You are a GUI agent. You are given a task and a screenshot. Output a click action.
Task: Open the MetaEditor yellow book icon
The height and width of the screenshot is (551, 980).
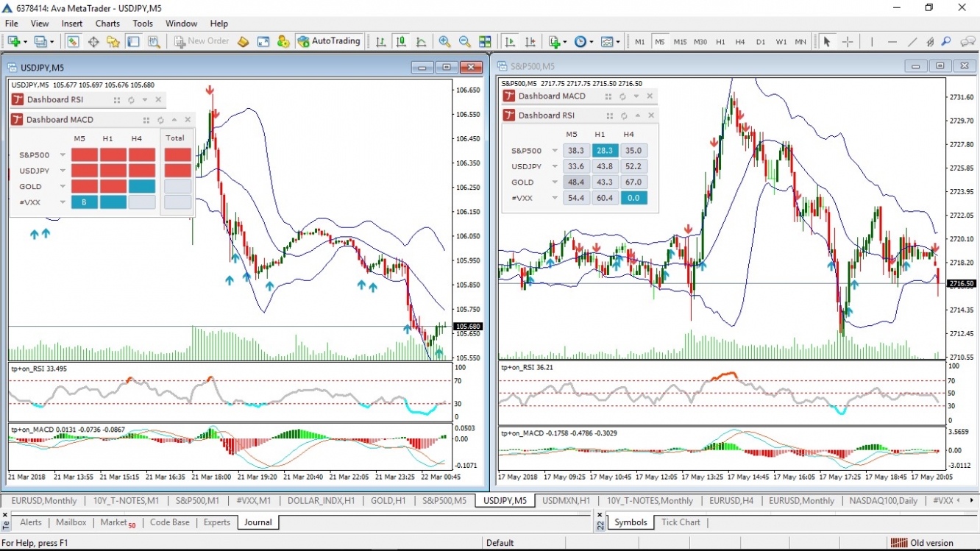[244, 42]
